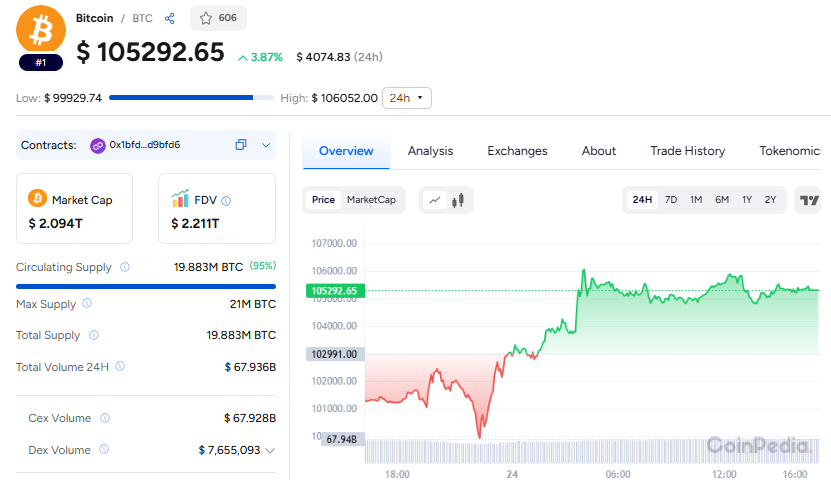Expand the Dex Volume chevron
Viewport: 831px width, 480px height.
tap(270, 450)
